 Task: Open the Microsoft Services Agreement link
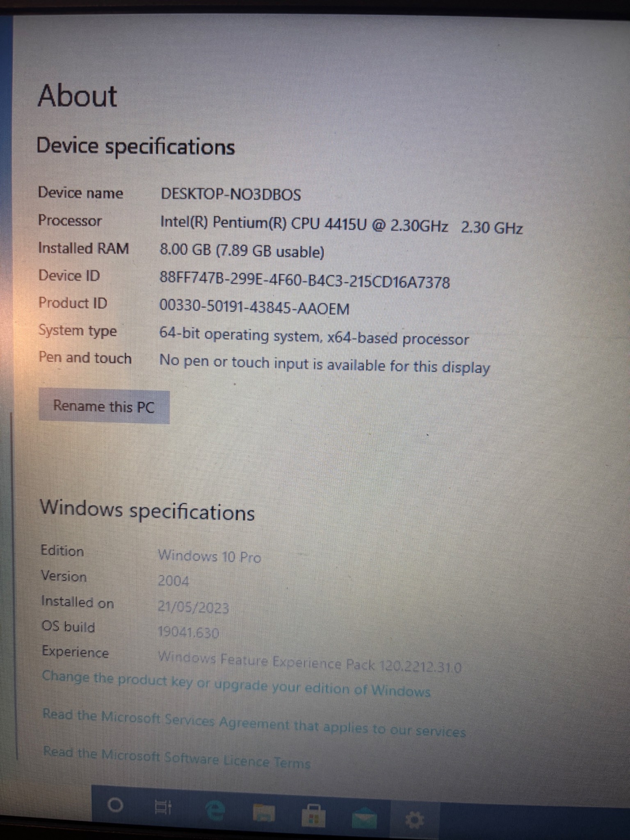254,724
